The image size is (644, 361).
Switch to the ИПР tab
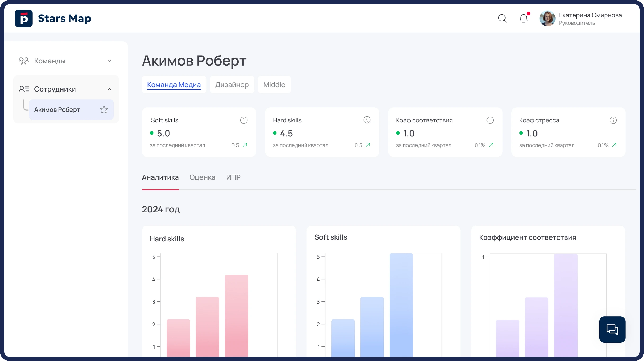(233, 177)
